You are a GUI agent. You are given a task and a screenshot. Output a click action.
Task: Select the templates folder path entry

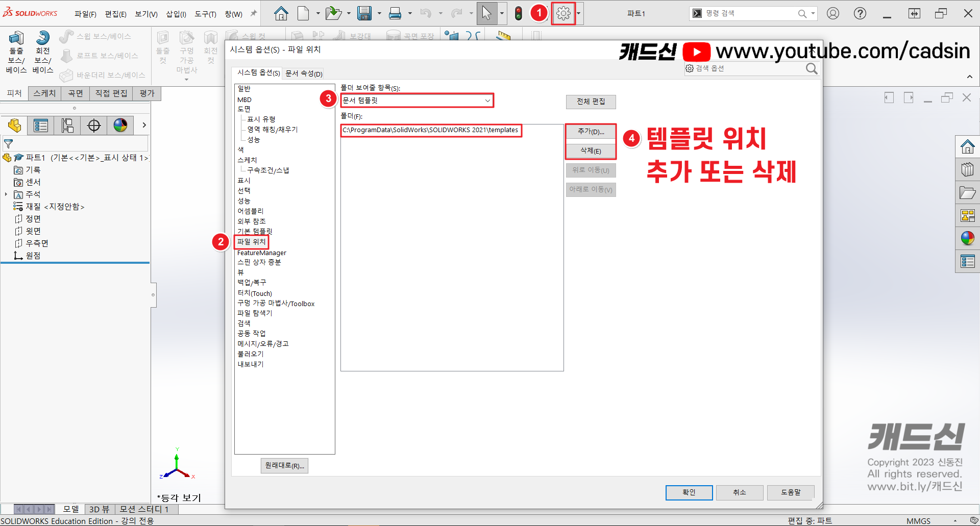431,130
